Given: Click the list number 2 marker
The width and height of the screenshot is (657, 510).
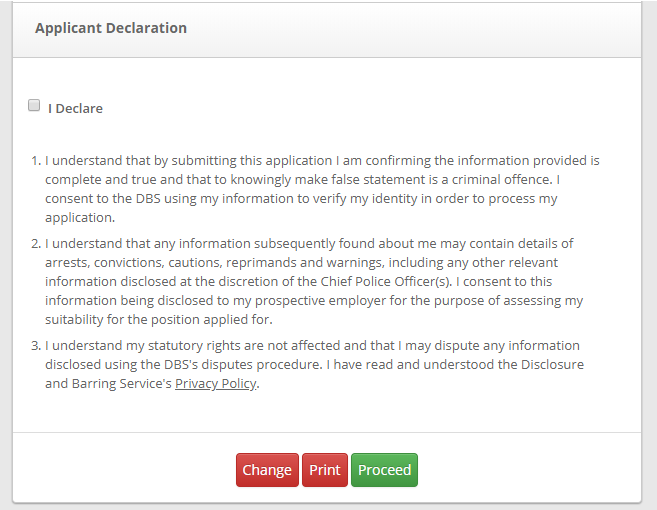Looking at the screenshot, I should pyautogui.click(x=35, y=243).
